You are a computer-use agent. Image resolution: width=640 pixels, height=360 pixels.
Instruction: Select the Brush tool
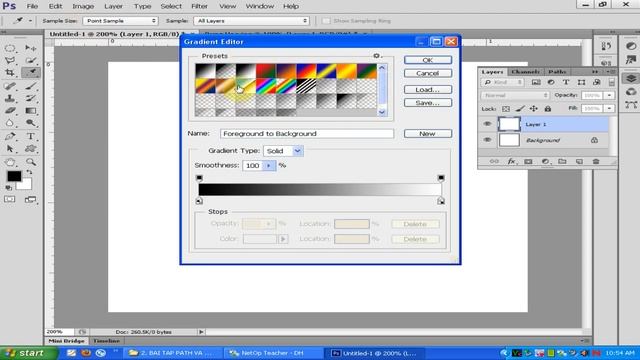click(x=31, y=86)
